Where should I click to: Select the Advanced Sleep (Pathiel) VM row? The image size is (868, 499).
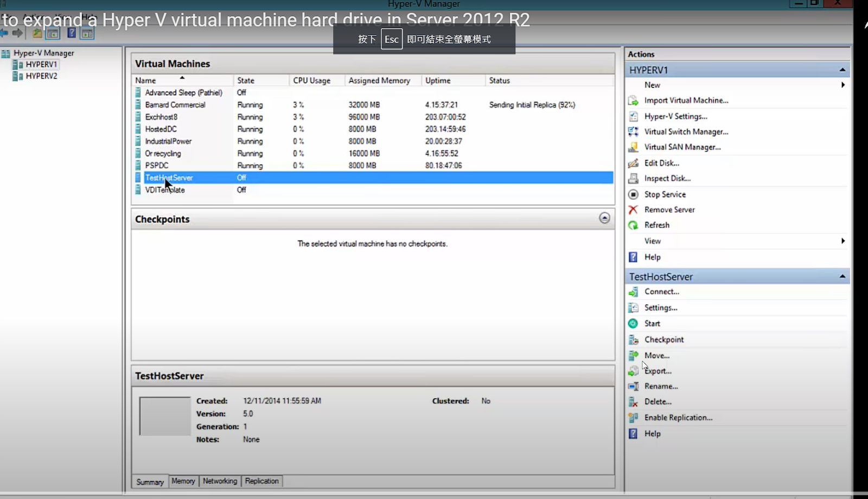pyautogui.click(x=374, y=93)
